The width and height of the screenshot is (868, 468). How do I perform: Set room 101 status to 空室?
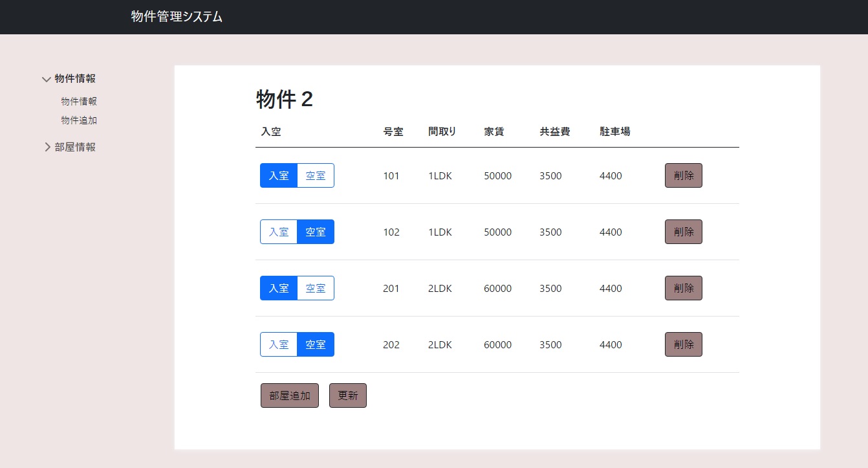(316, 175)
